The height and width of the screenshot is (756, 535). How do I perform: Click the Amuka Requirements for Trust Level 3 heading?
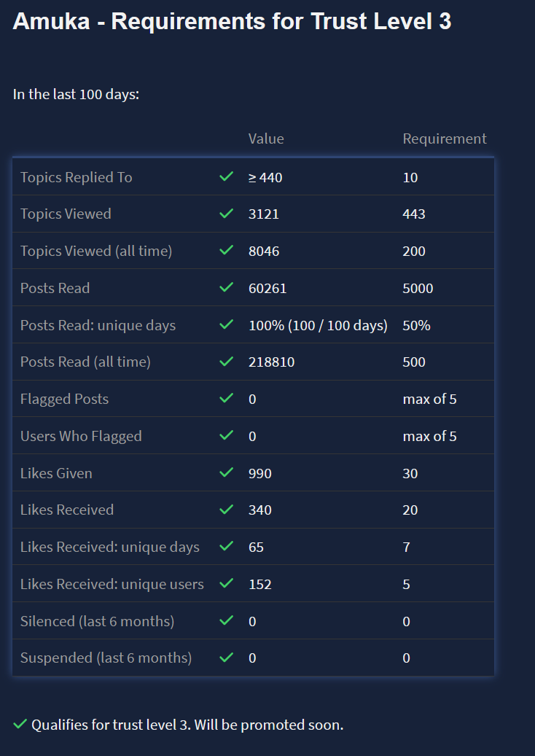pyautogui.click(x=232, y=22)
